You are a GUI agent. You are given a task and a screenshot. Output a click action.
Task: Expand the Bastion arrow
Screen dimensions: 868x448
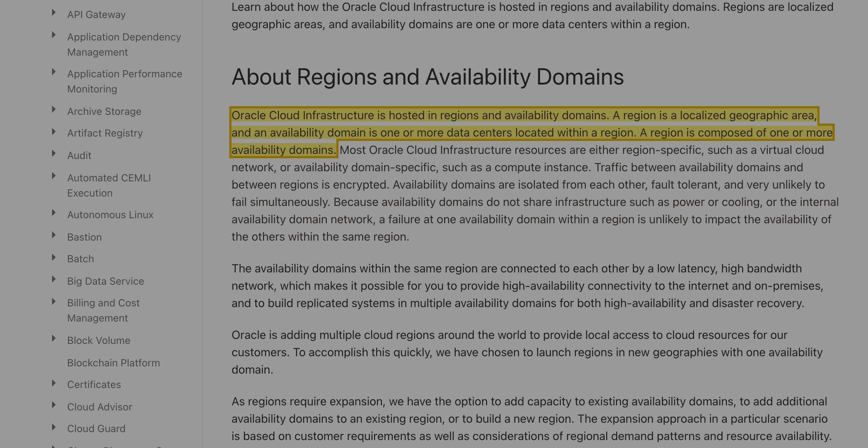pos(54,236)
